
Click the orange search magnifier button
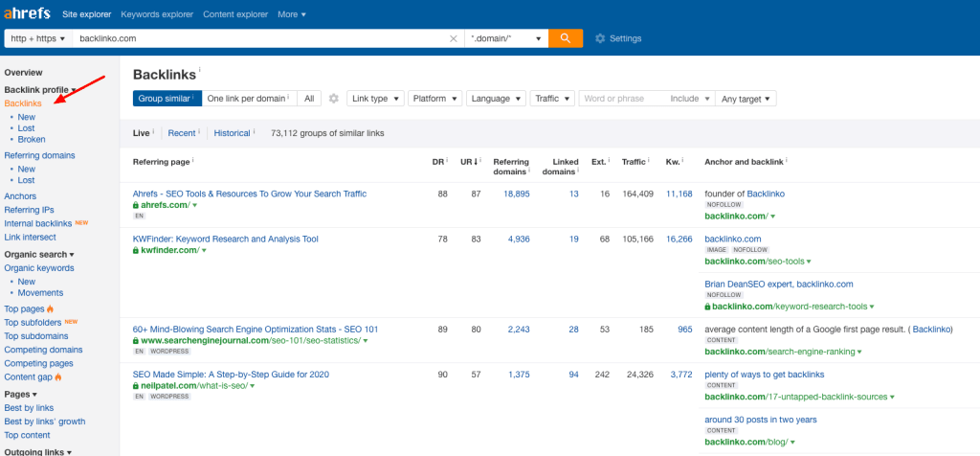tap(566, 38)
